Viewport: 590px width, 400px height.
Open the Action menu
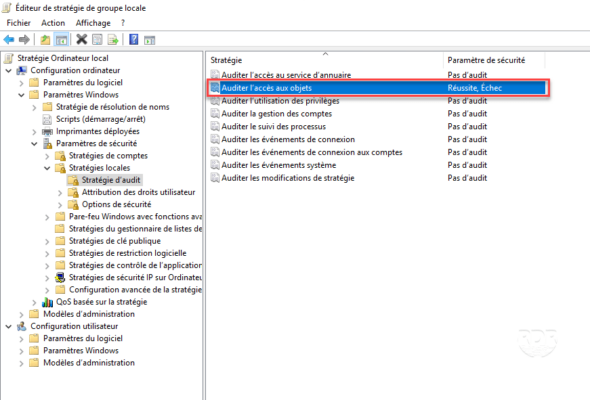tap(53, 23)
